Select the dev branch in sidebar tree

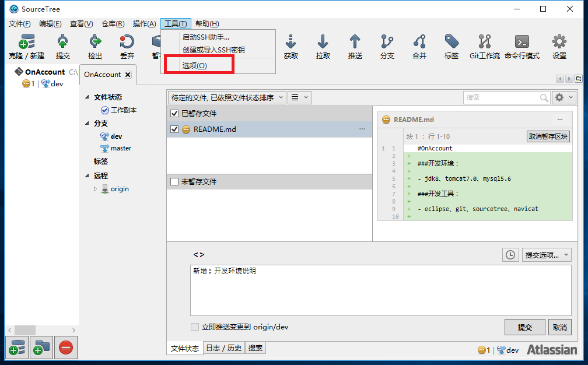click(116, 136)
